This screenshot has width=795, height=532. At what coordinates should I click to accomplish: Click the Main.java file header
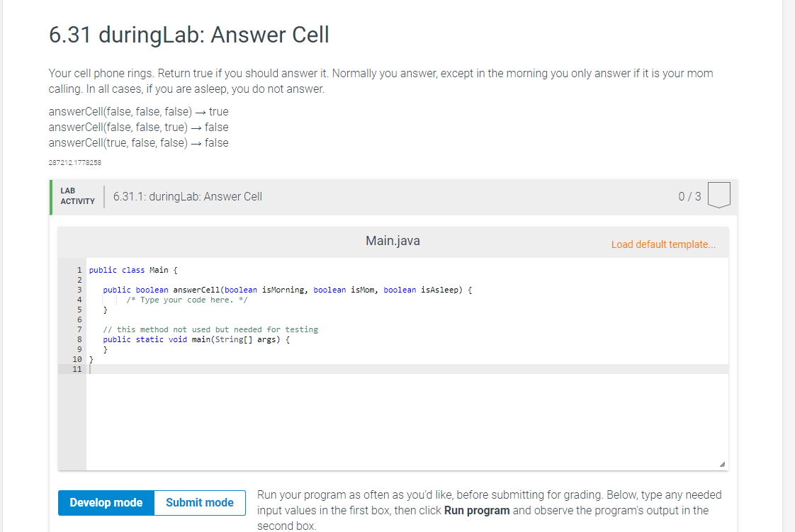(392, 240)
